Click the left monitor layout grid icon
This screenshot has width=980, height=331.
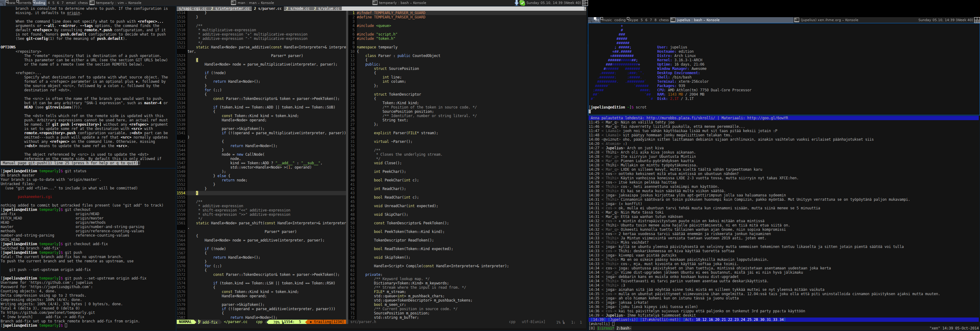point(585,3)
